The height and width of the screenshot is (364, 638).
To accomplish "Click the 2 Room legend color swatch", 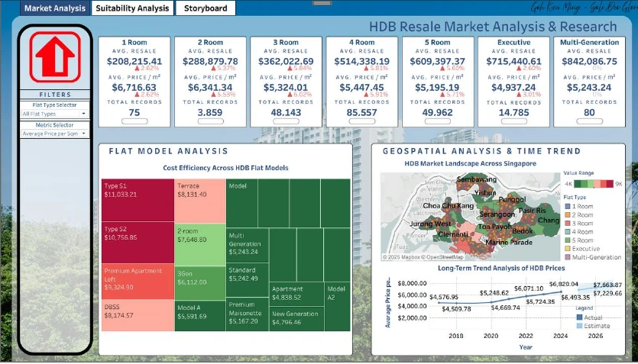I will (568, 215).
